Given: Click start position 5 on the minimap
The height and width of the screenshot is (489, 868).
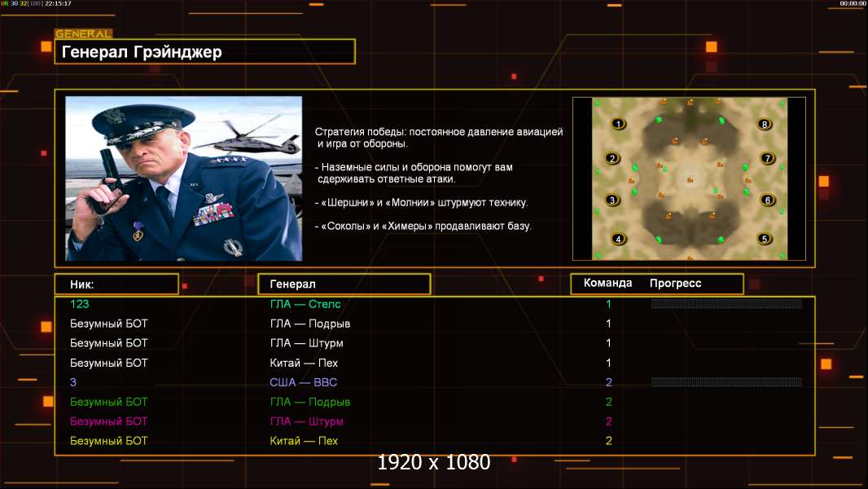Looking at the screenshot, I should coord(765,240).
